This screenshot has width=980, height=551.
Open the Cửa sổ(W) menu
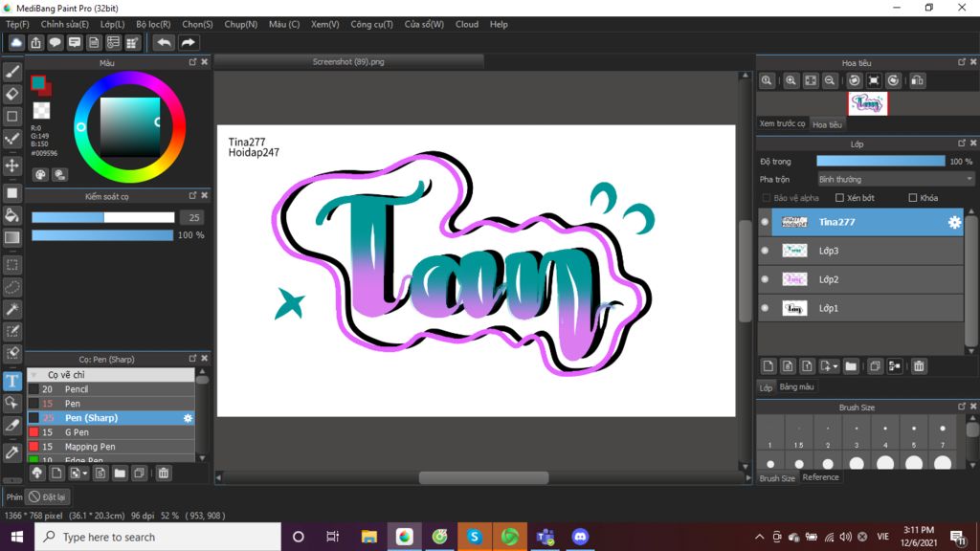click(424, 24)
